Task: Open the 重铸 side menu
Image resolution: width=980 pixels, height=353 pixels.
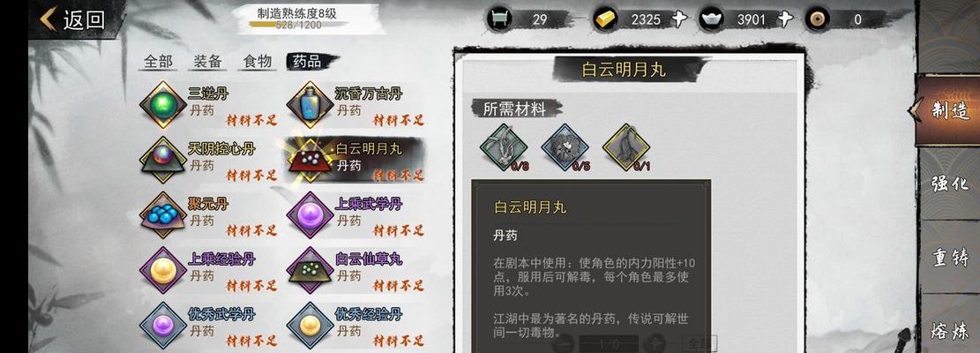Action: pyautogui.click(x=950, y=257)
